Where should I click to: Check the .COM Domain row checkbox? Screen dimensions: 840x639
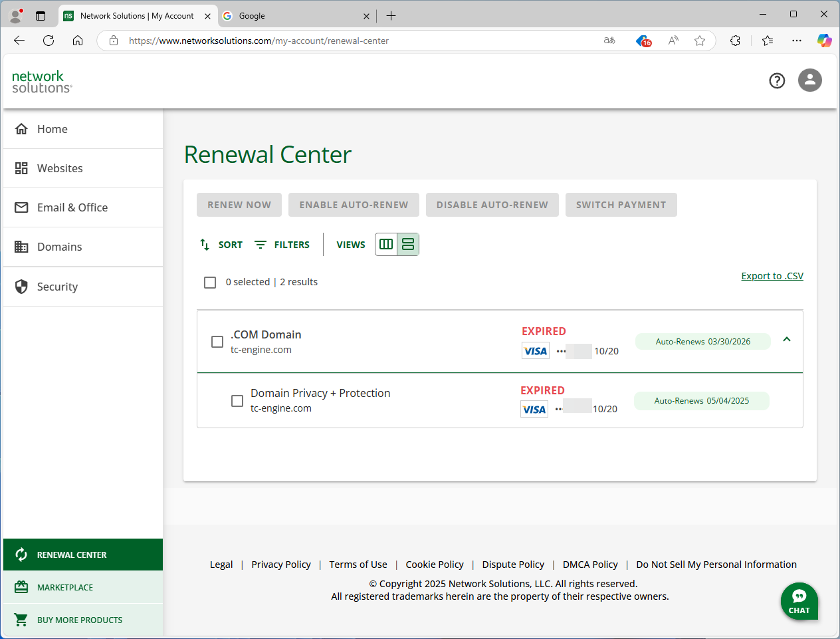coord(217,342)
